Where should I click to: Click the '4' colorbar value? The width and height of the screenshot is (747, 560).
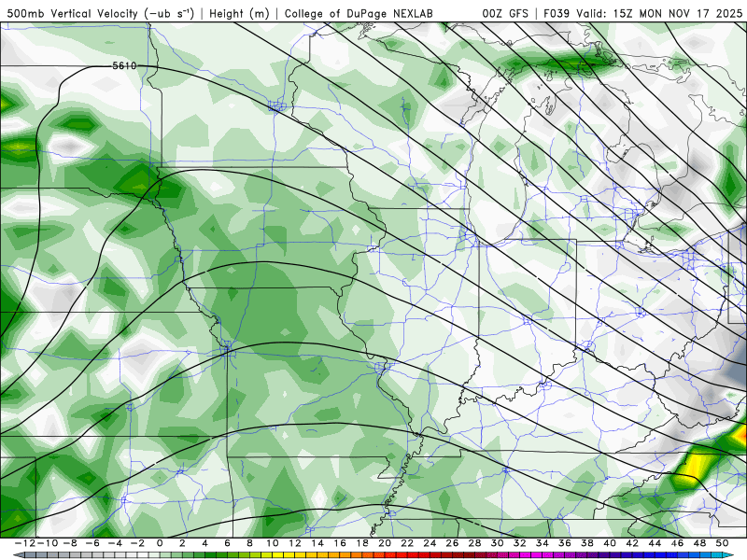coord(204,543)
